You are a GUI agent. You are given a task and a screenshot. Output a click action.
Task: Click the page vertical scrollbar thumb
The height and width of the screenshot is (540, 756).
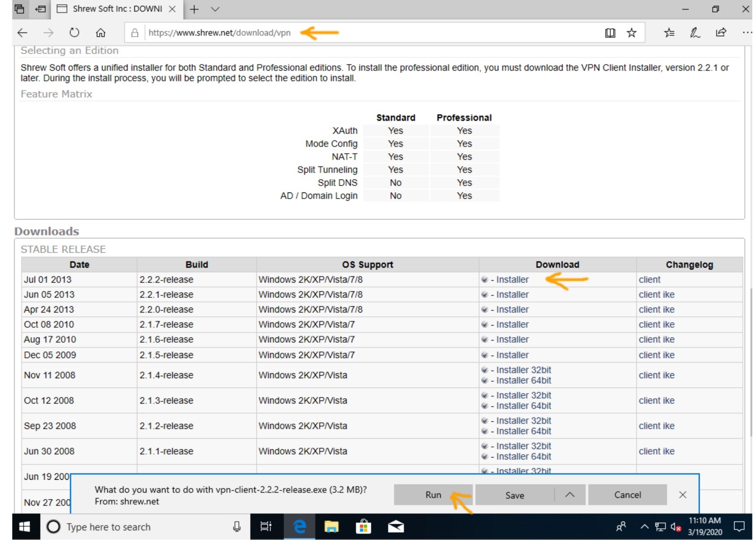(x=751, y=362)
